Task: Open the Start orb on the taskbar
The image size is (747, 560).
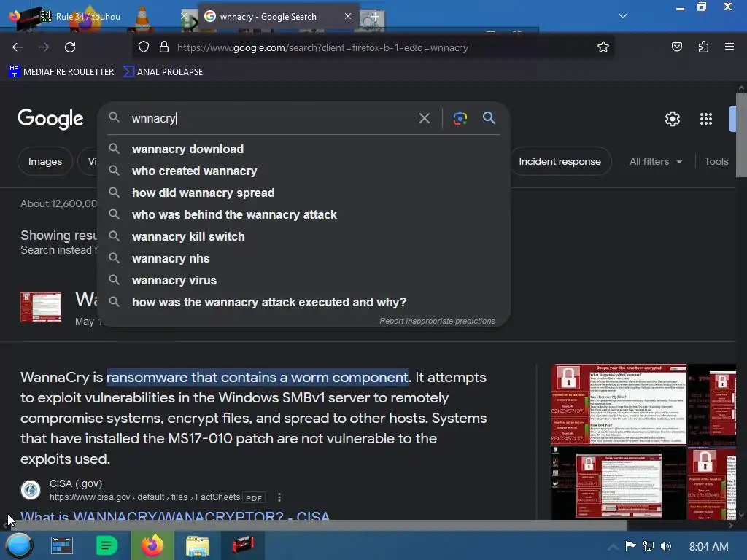Action: [19, 545]
